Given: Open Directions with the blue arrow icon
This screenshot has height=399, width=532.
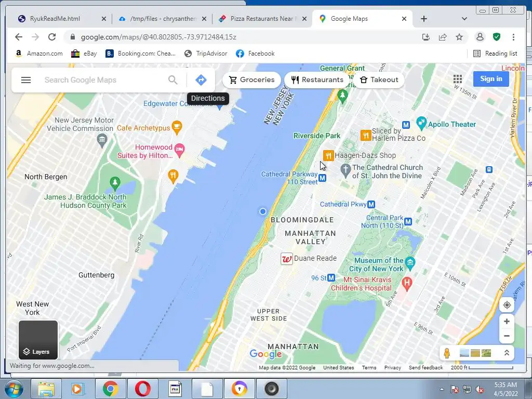Looking at the screenshot, I should coord(201,80).
